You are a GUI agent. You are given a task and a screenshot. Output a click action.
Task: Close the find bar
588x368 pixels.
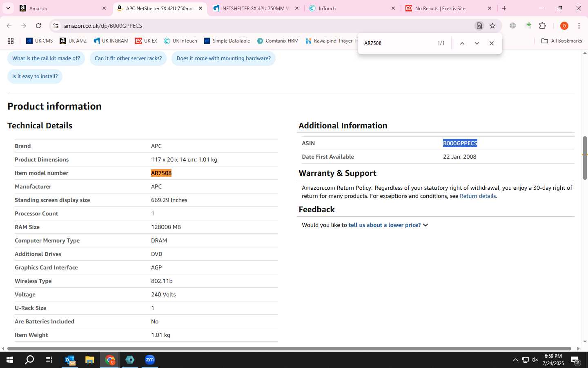click(x=491, y=43)
